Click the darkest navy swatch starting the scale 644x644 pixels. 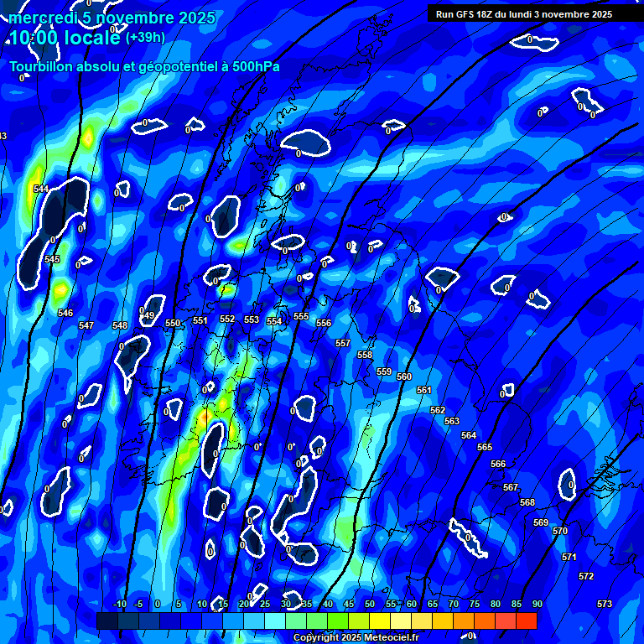click(107, 621)
